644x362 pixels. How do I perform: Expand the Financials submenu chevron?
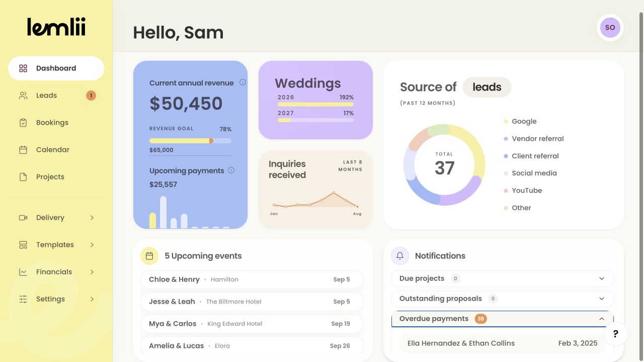click(92, 272)
